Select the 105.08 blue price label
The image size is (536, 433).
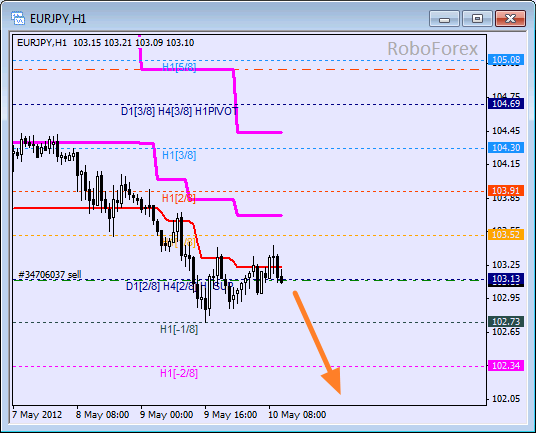click(x=506, y=60)
